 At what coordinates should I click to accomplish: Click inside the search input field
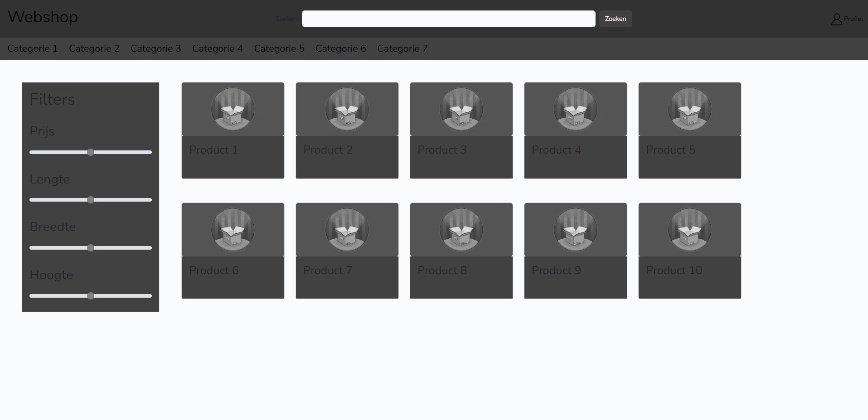pyautogui.click(x=448, y=19)
